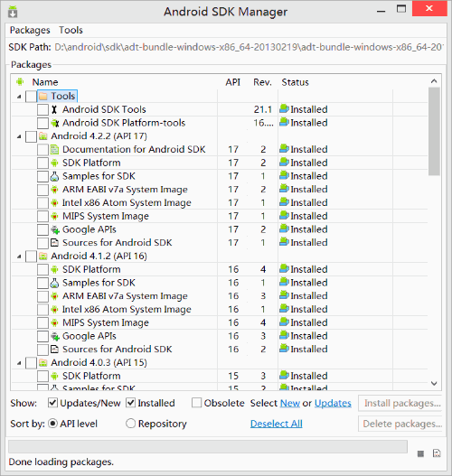Toggle the Updates/New show checkbox
This screenshot has width=452, height=476.
pos(52,403)
